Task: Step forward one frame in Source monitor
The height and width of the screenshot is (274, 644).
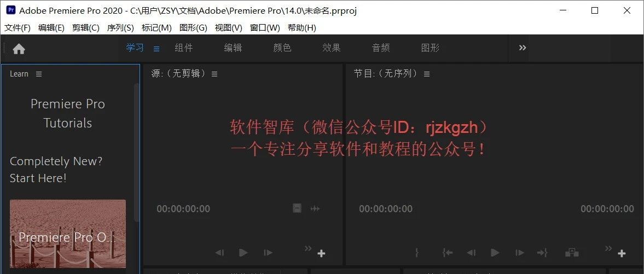Action: pyautogui.click(x=268, y=253)
